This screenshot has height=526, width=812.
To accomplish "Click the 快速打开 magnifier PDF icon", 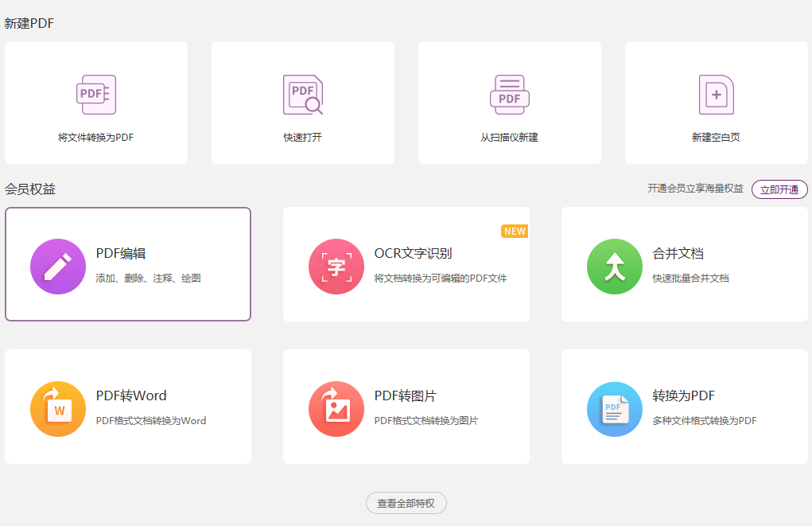I will tap(302, 93).
